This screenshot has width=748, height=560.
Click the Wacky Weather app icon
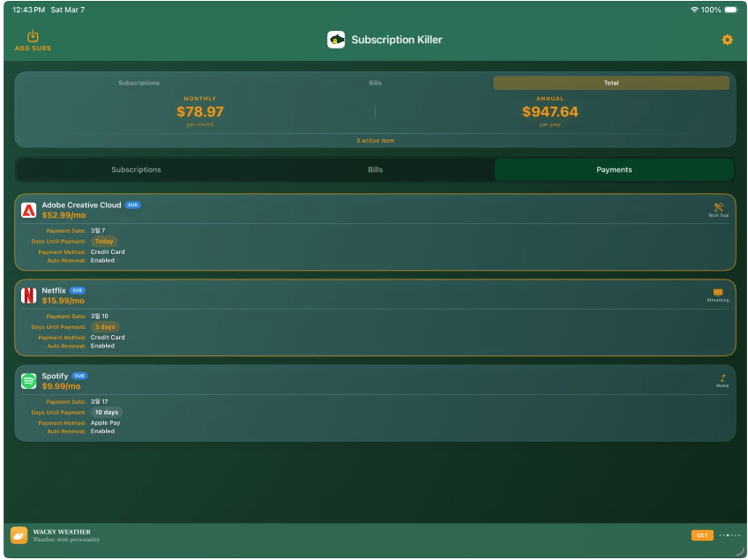(x=19, y=535)
